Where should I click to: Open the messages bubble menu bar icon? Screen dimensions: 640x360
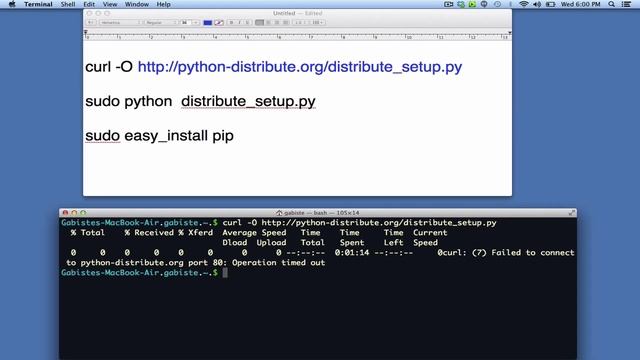484,4
